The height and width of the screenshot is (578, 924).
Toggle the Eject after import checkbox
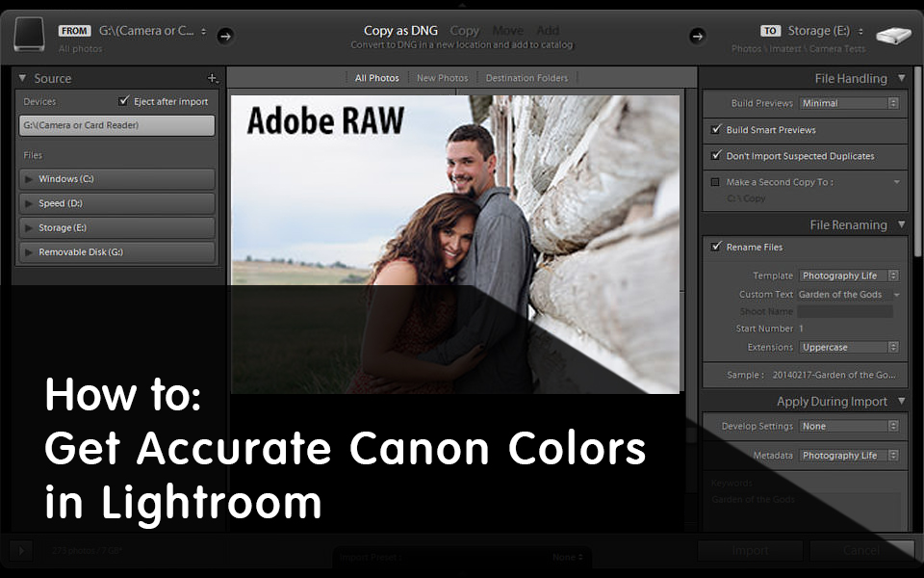121,100
